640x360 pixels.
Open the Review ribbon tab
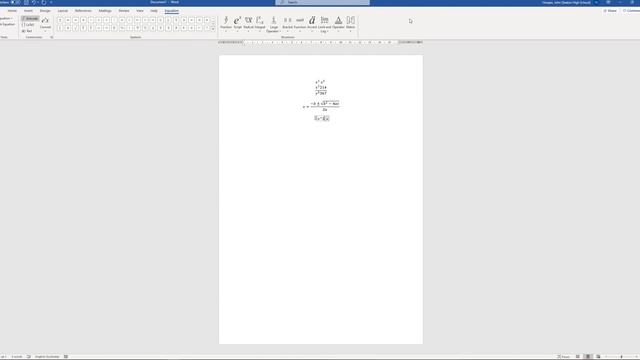[x=124, y=11]
